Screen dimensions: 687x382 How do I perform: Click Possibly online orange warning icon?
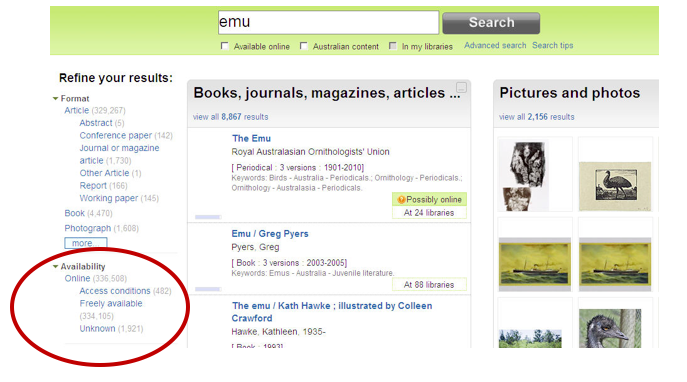pyautogui.click(x=401, y=200)
